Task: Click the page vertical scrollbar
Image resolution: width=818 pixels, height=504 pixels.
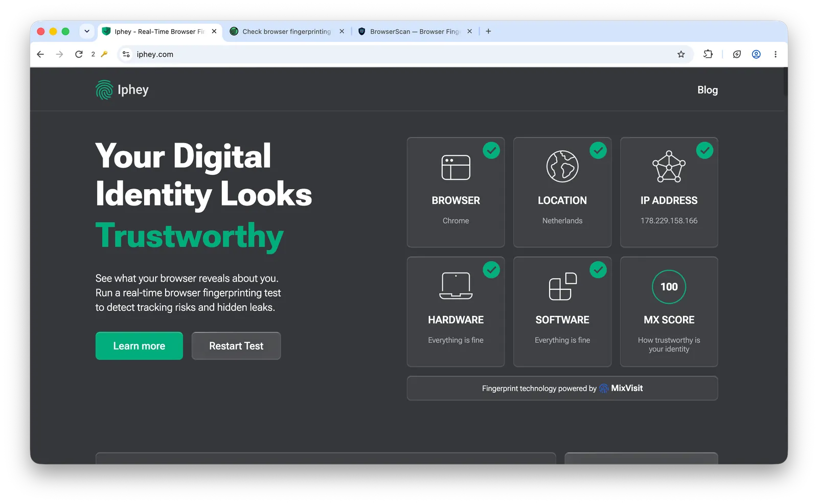Action: [785, 82]
